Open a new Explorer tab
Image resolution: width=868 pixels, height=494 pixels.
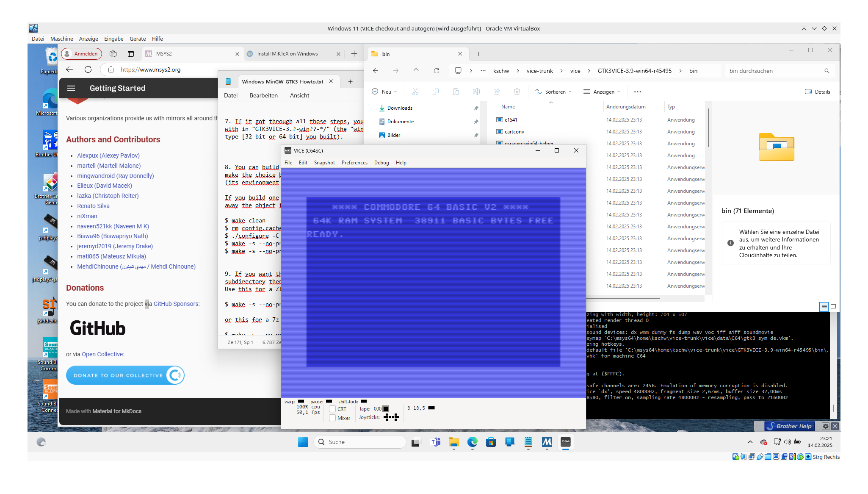(478, 54)
